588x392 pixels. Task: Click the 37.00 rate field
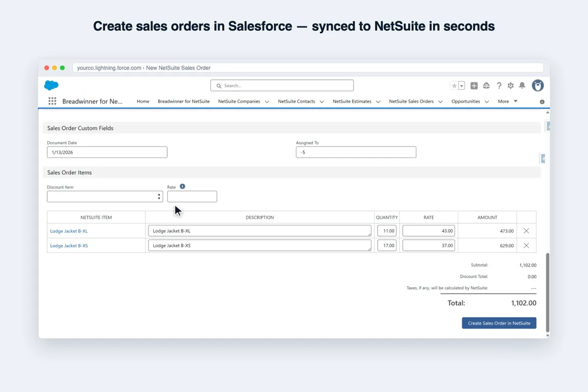click(429, 245)
